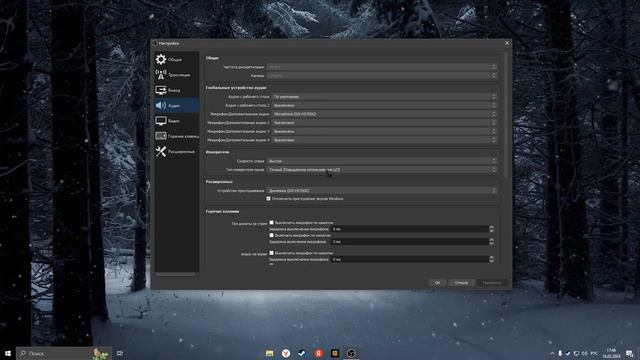Open the Общие (General) settings section

tap(176, 59)
